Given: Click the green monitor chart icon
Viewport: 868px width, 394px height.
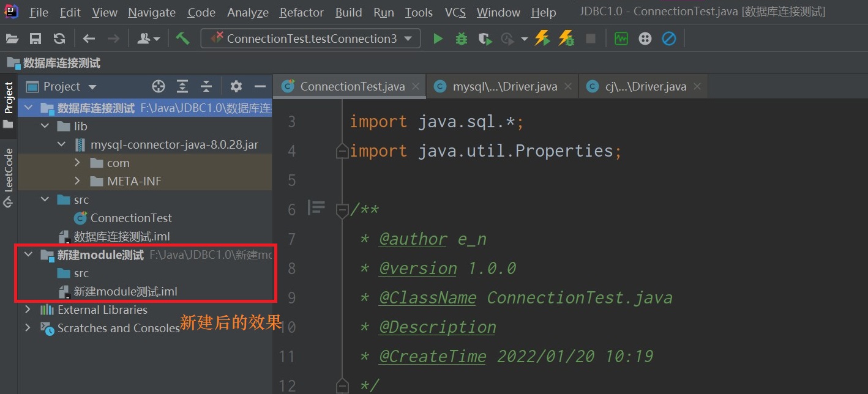Looking at the screenshot, I should click(x=621, y=39).
